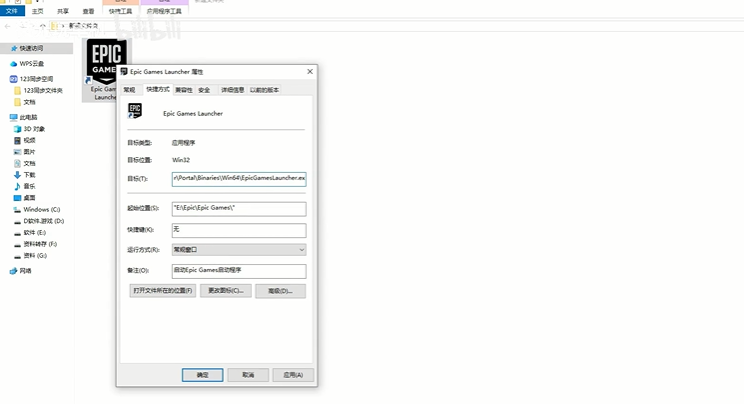
Task: Click 网络 network in the sidebar
Action: pos(26,270)
